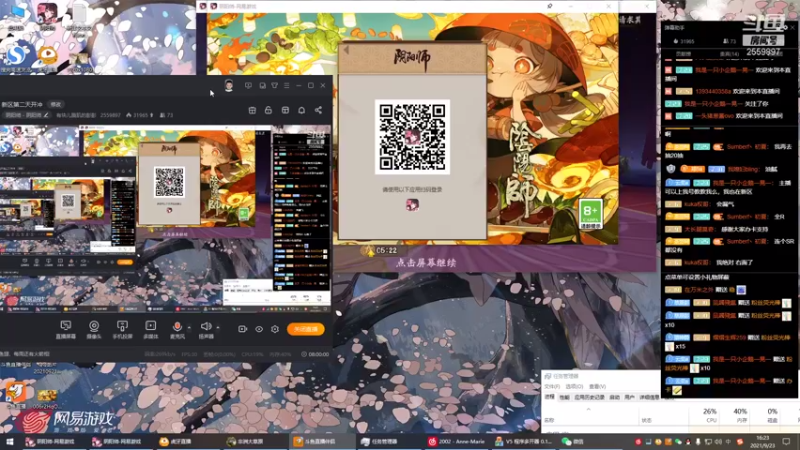Click the taskbar clock showing 16:23
The height and width of the screenshot is (450, 800).
763,442
